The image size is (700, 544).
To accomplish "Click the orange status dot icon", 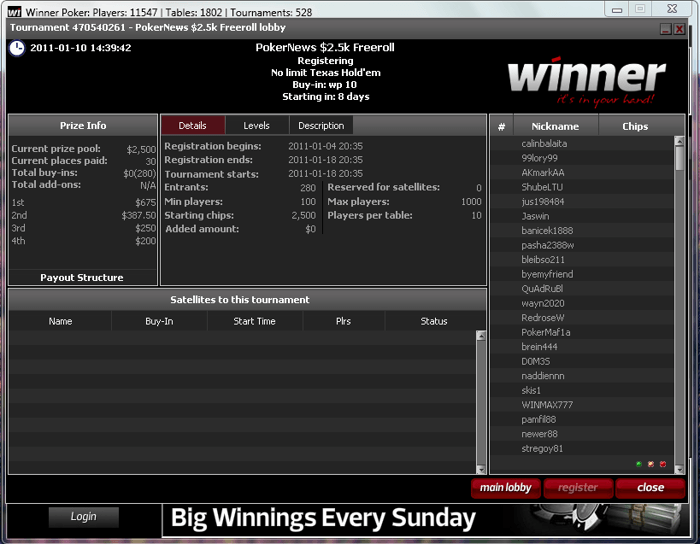I will click(651, 464).
